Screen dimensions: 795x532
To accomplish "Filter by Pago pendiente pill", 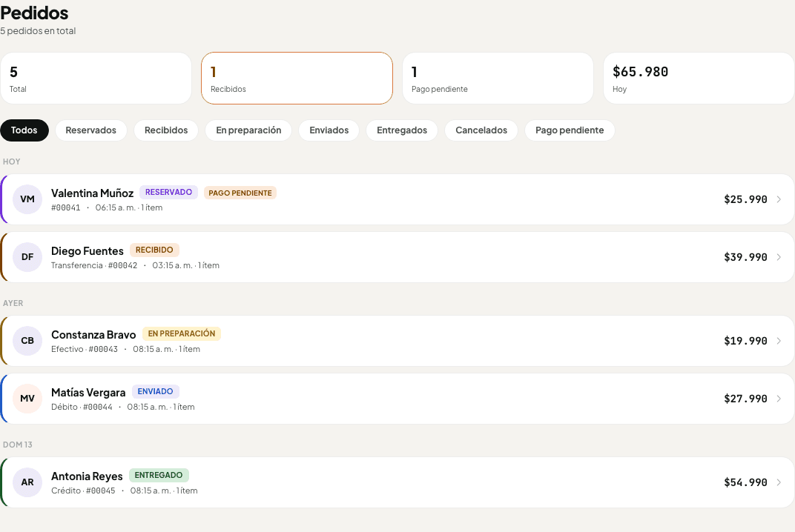I will coord(570,130).
